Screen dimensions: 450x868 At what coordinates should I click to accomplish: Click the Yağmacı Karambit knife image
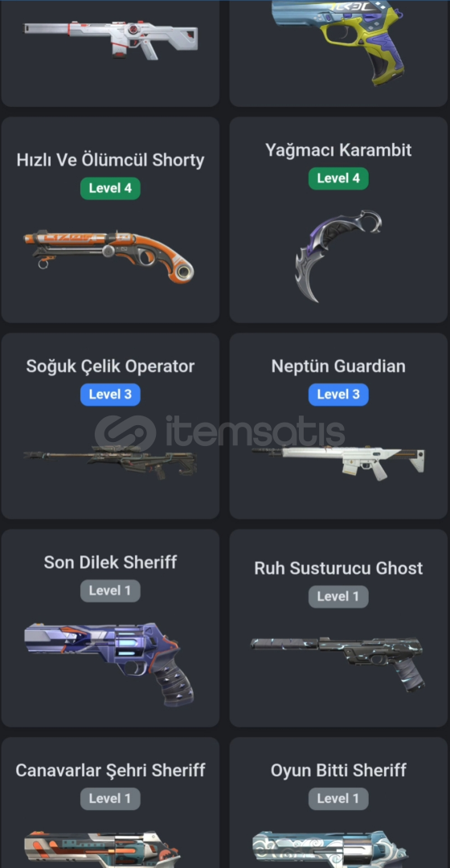coord(339,256)
